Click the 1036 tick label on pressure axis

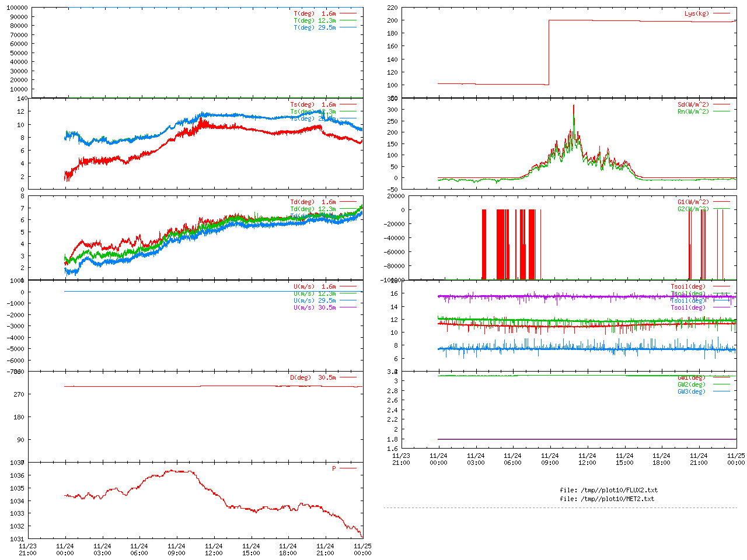coord(17,475)
